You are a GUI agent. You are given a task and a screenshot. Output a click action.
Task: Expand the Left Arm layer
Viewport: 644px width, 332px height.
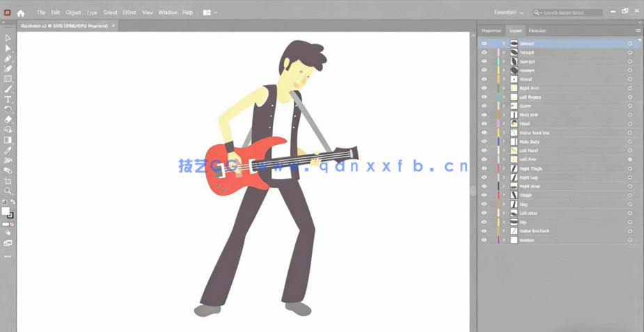504,159
